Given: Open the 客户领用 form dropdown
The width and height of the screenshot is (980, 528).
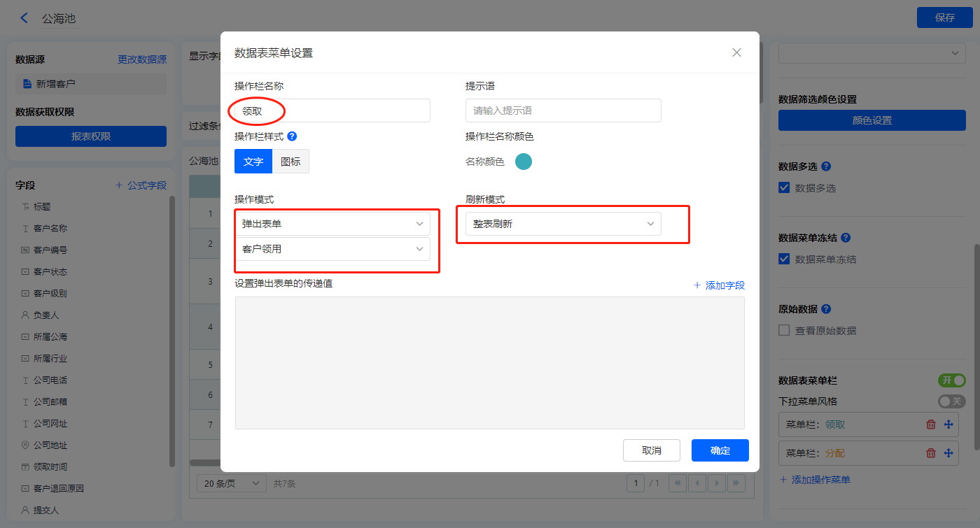Looking at the screenshot, I should coord(332,249).
